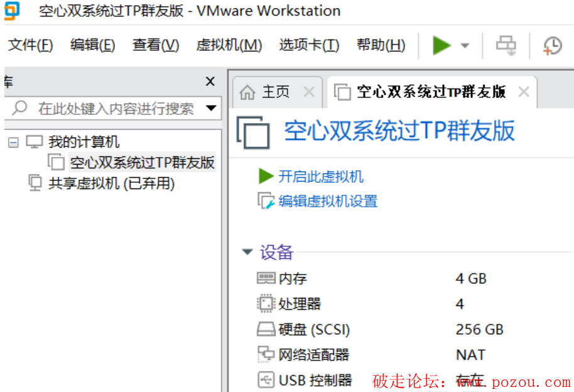Collapse the 设备 section triangle
This screenshot has width=574, height=392.
coord(247,252)
